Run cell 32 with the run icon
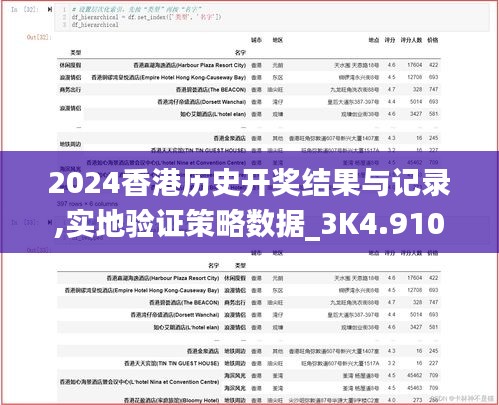The image size is (499, 405). [50, 9]
